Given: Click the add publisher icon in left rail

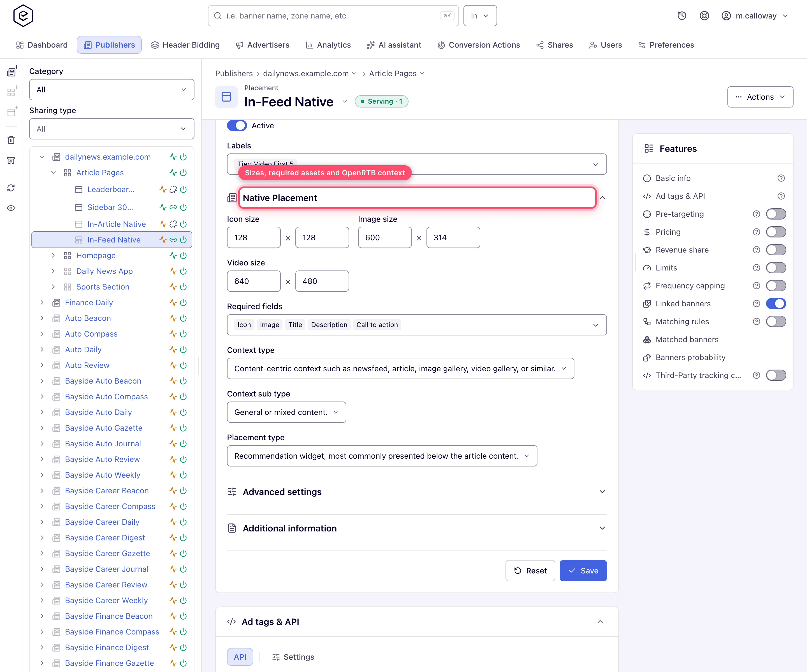Looking at the screenshot, I should [x=12, y=71].
